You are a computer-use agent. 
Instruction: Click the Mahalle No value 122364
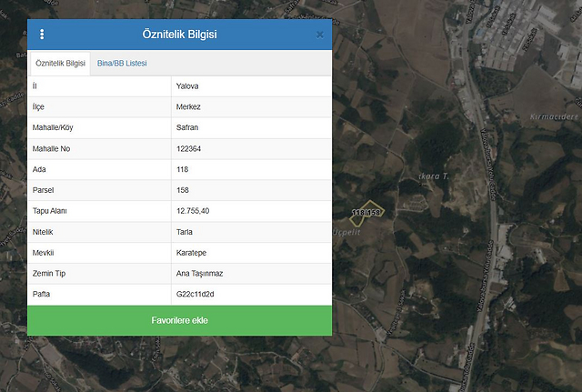click(x=188, y=149)
